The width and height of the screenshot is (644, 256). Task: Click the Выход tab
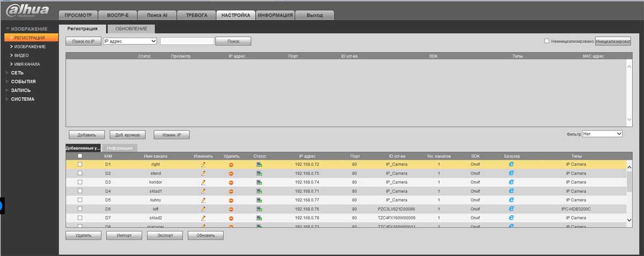(x=314, y=16)
